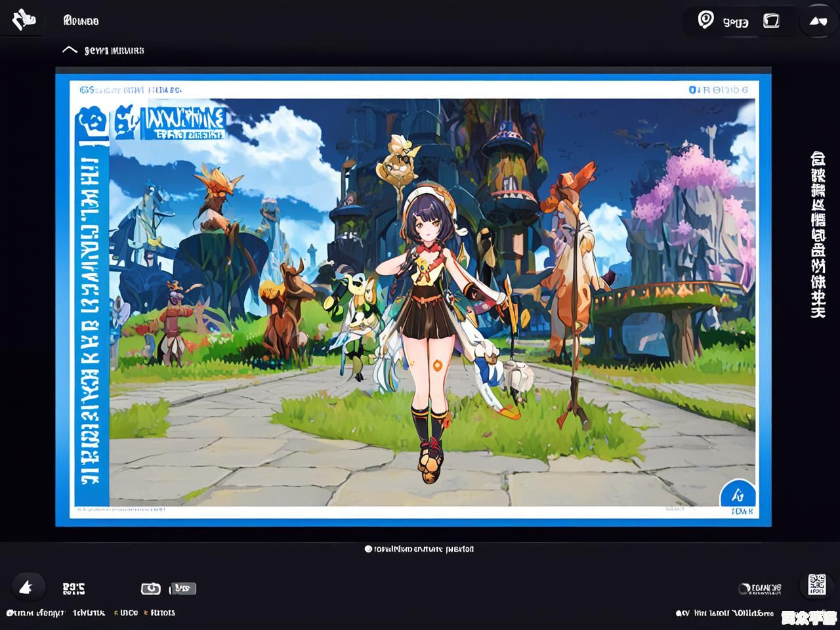The width and height of the screenshot is (840, 630).
Task: Click the last footer link with orange marker
Action: 161,613
